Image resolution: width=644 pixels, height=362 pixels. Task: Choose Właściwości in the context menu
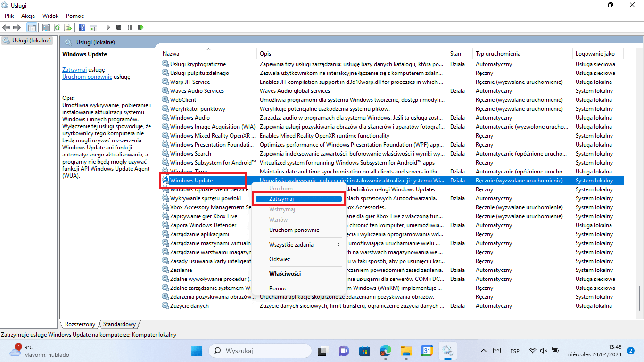coord(298,274)
